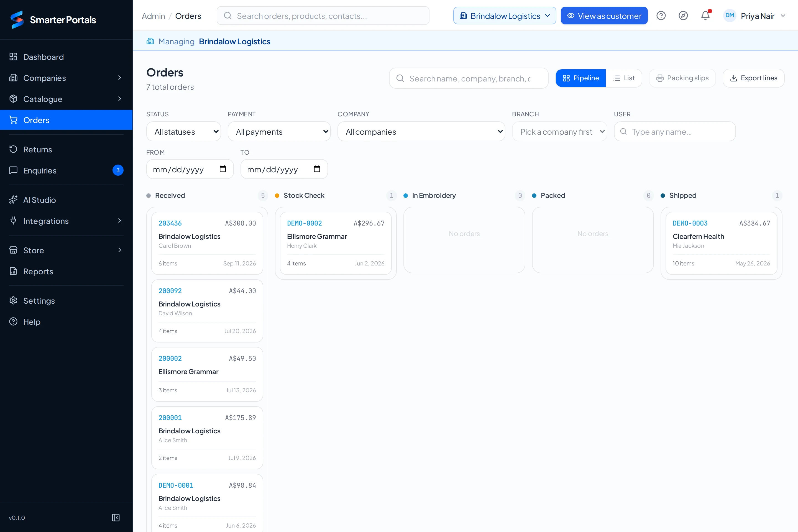The width and height of the screenshot is (798, 532).
Task: Switch to Pipeline view
Action: coord(580,78)
